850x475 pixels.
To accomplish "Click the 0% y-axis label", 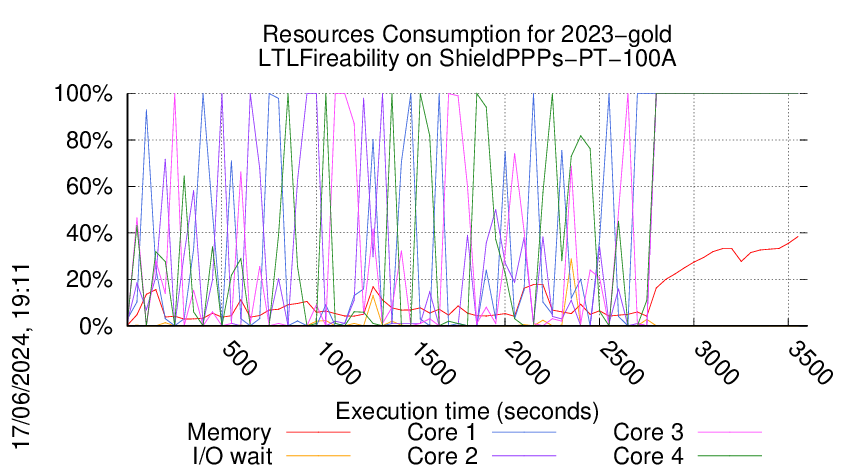I will (96, 326).
